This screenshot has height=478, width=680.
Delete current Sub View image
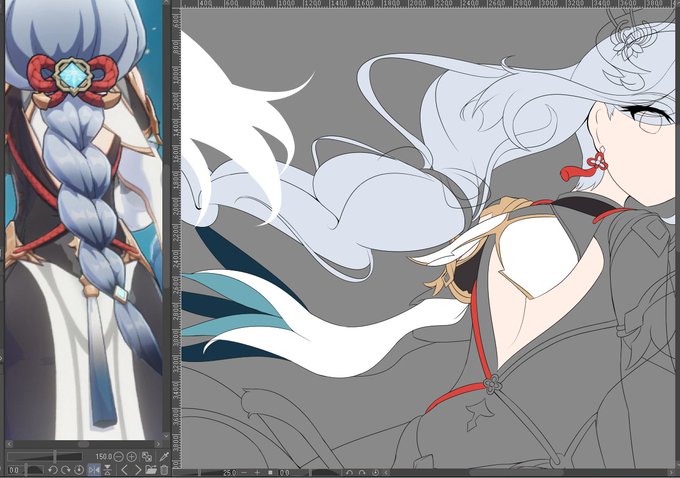[164, 470]
